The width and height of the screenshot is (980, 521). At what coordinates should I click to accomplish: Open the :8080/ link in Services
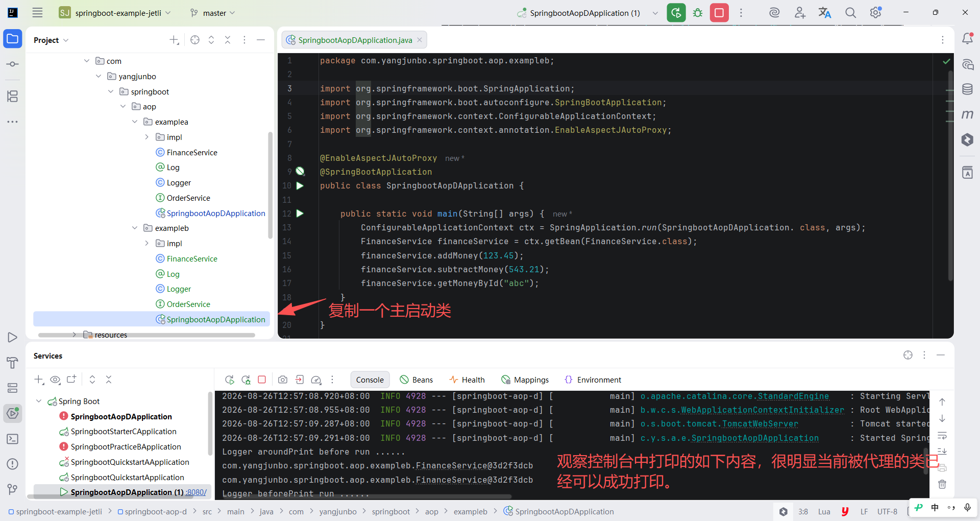(x=197, y=492)
